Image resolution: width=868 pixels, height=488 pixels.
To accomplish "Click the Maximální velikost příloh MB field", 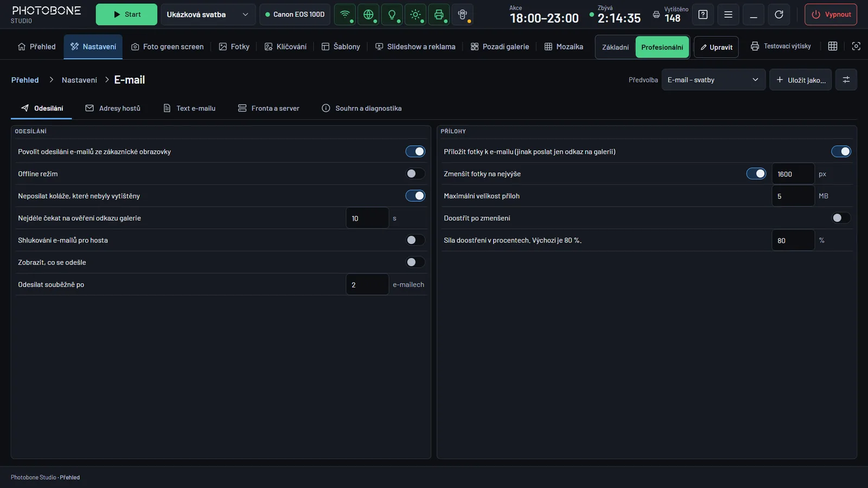I will (x=793, y=196).
